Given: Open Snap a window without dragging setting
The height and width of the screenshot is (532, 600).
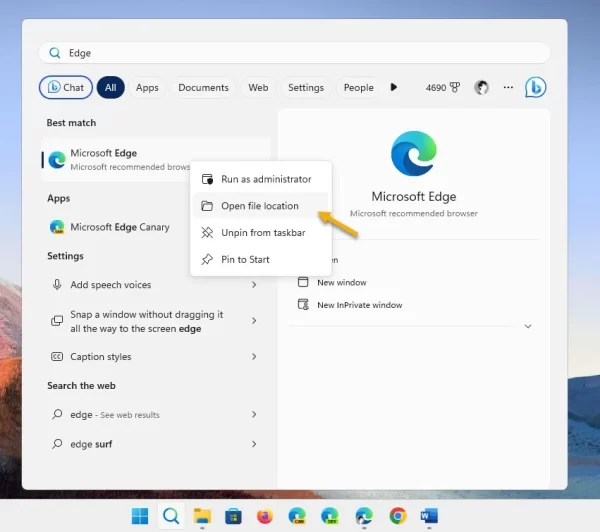Looking at the screenshot, I should pyautogui.click(x=155, y=321).
